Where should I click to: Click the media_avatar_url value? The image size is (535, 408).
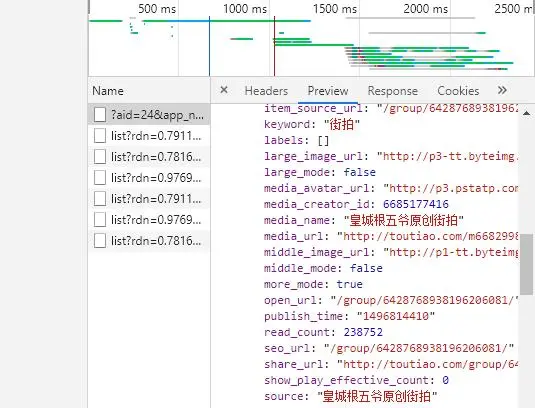[451, 188]
